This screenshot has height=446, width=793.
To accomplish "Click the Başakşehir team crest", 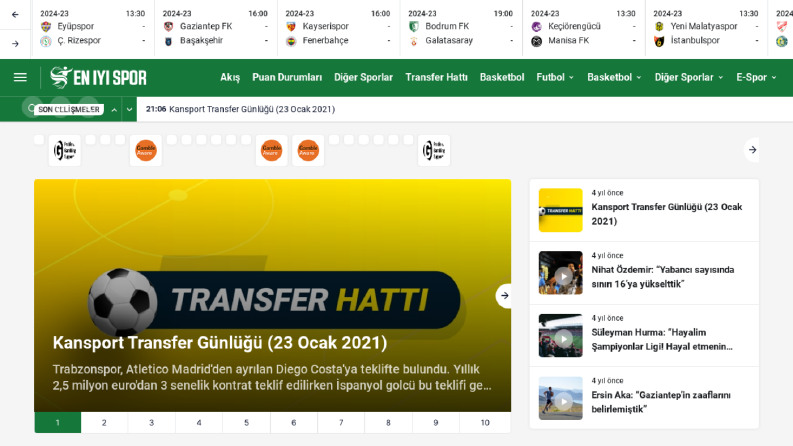I will pos(168,40).
